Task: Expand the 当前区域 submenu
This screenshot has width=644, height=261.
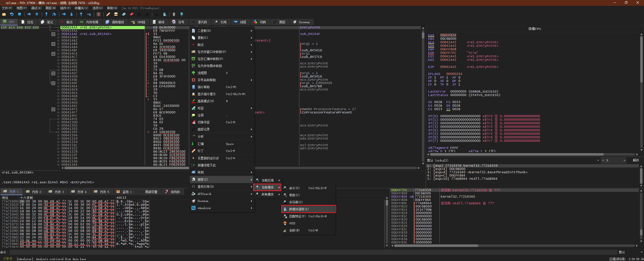Action: (267, 180)
